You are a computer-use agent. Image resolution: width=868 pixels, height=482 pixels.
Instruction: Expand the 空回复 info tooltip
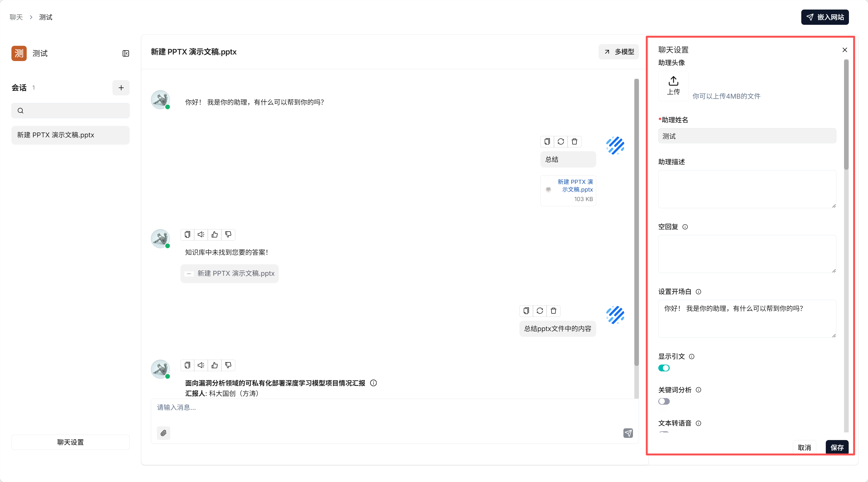click(x=686, y=226)
